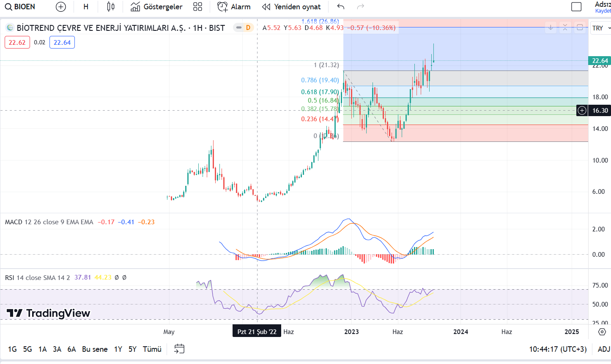Open the H time interval selector
The width and height of the screenshot is (611, 364).
[x=86, y=7]
